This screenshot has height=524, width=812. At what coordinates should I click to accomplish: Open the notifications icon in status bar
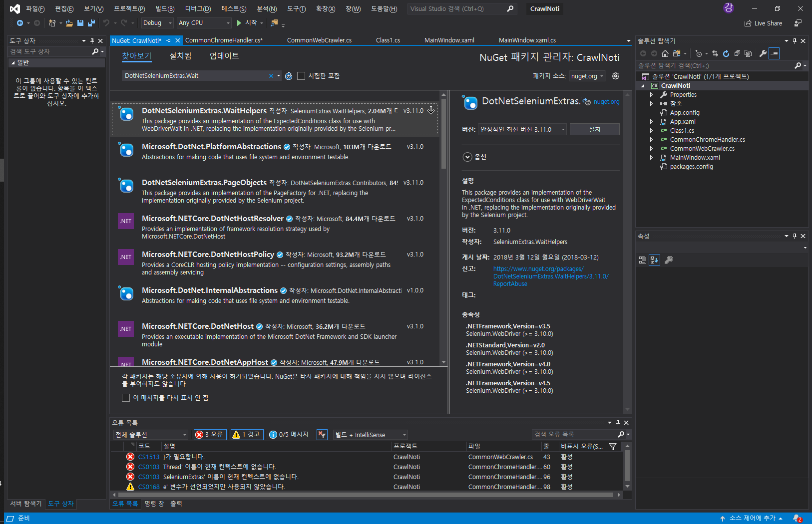798,519
